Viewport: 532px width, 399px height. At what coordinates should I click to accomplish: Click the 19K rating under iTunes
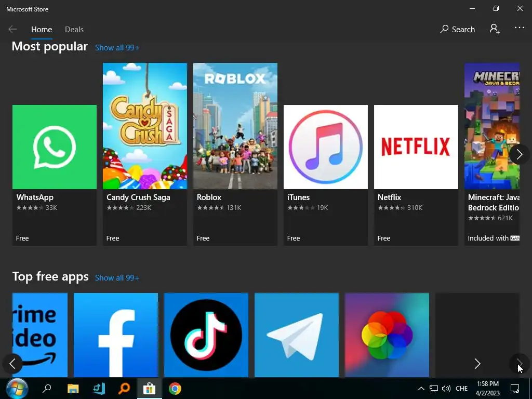click(322, 208)
